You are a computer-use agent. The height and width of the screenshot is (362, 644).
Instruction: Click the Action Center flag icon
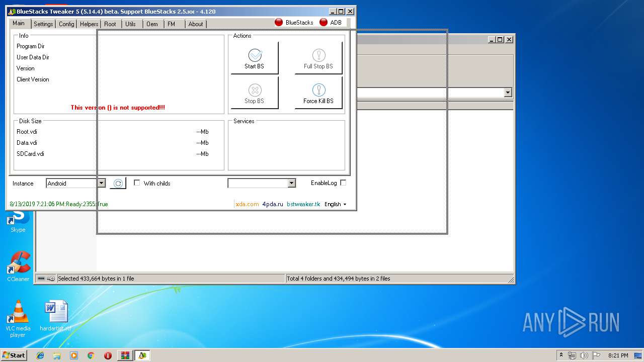(596, 355)
